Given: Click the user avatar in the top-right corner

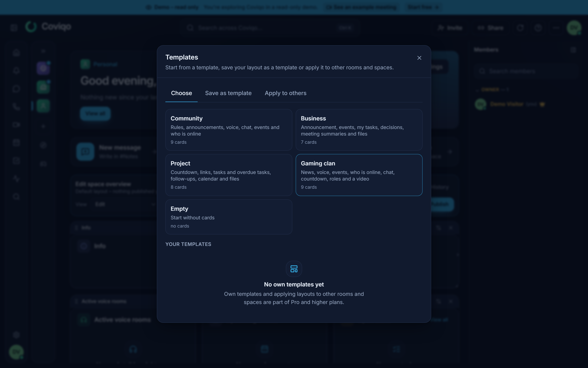Looking at the screenshot, I should point(574,28).
